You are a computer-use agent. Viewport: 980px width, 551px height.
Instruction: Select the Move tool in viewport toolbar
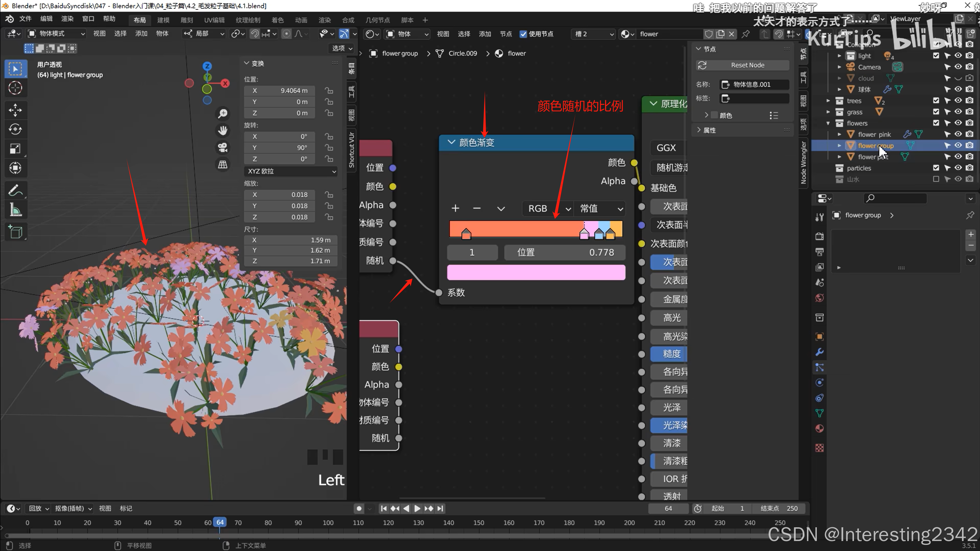15,110
